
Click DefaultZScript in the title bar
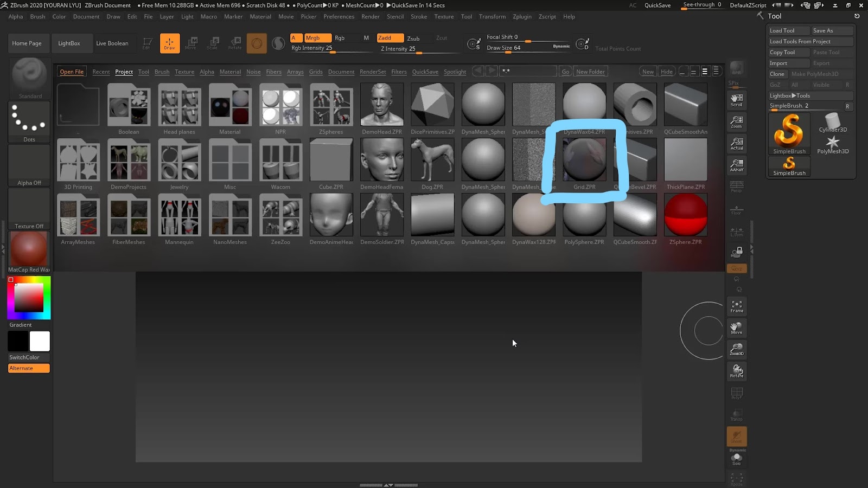748,5
